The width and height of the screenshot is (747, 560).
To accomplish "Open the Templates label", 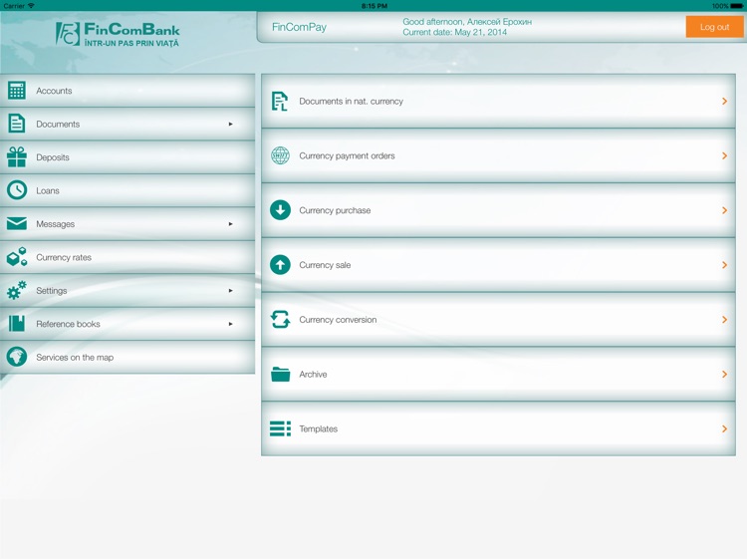I will tap(319, 428).
